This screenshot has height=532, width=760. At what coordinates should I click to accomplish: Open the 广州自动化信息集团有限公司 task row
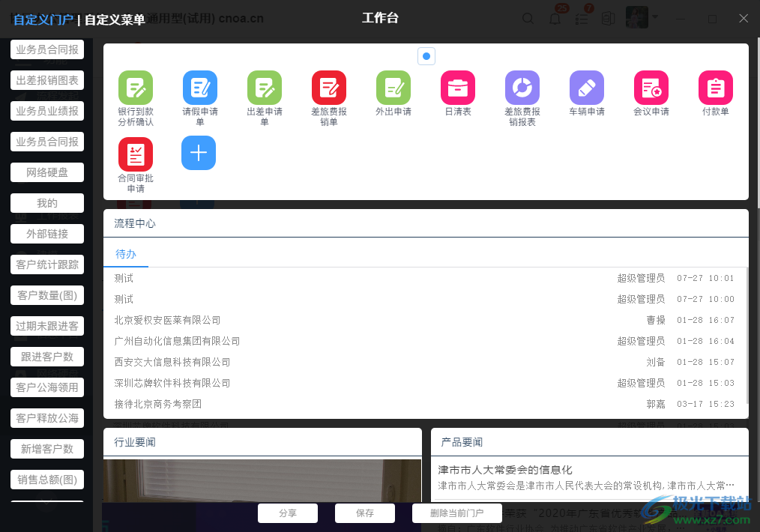tap(424, 341)
